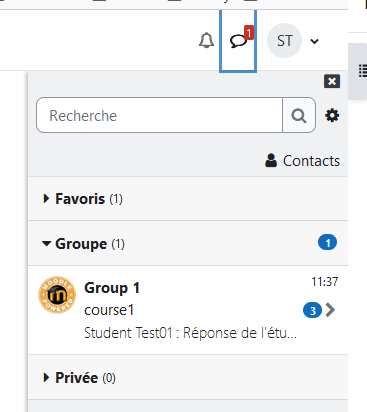Open the user menu dropdown arrow
The image size is (367, 412).
click(x=314, y=41)
